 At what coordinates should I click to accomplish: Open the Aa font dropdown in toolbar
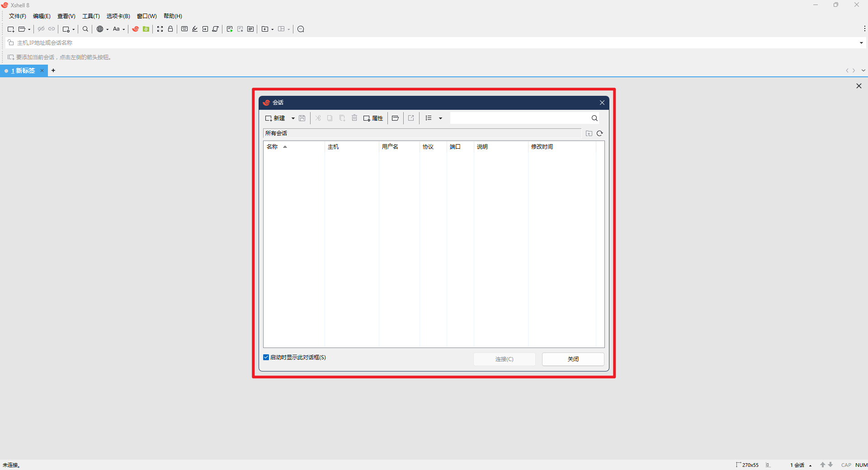point(118,29)
